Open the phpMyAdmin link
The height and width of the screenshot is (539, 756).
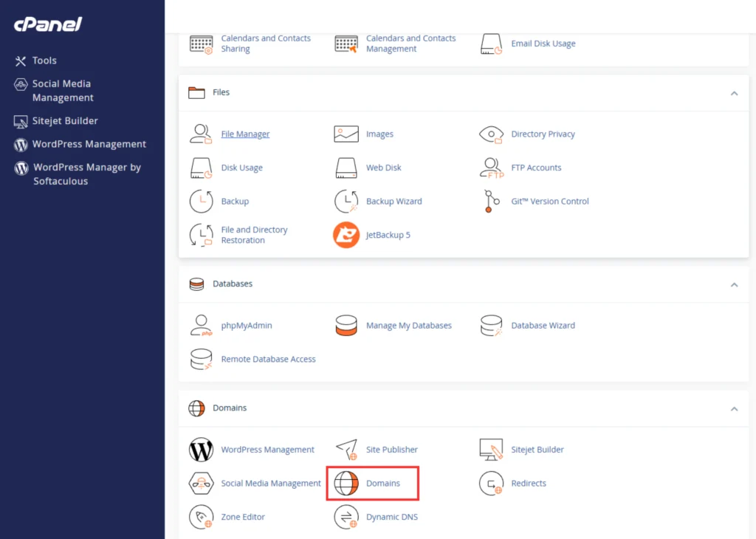click(247, 326)
